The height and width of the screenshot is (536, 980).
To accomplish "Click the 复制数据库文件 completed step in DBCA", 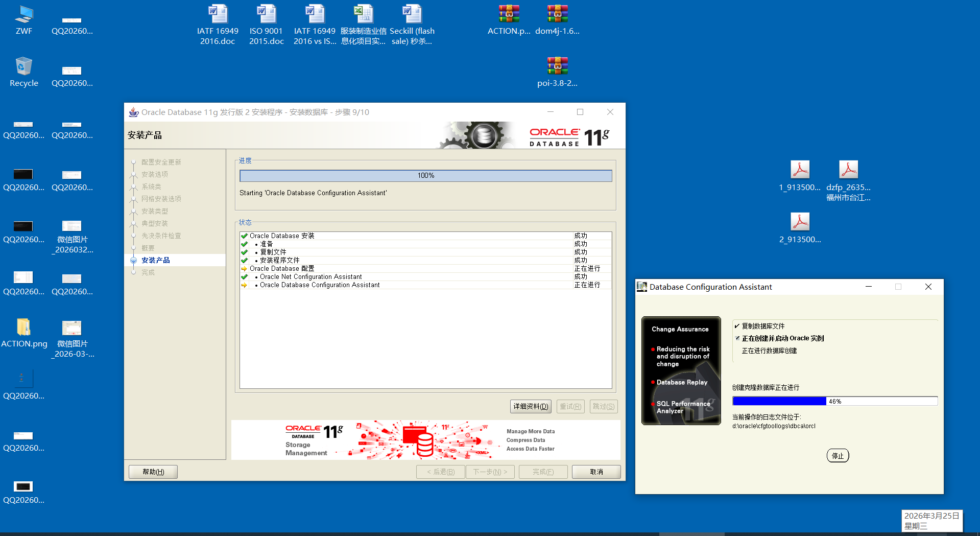I will [x=763, y=326].
